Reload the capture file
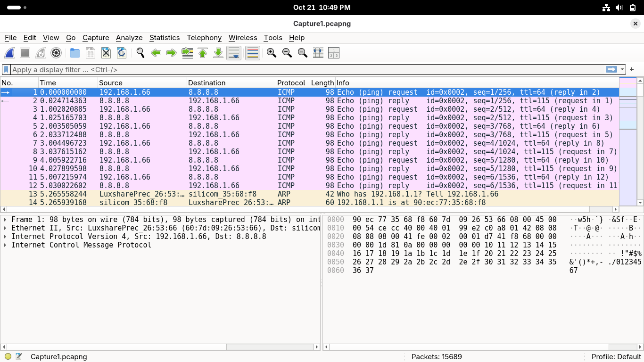This screenshot has width=644, height=362. (122, 53)
